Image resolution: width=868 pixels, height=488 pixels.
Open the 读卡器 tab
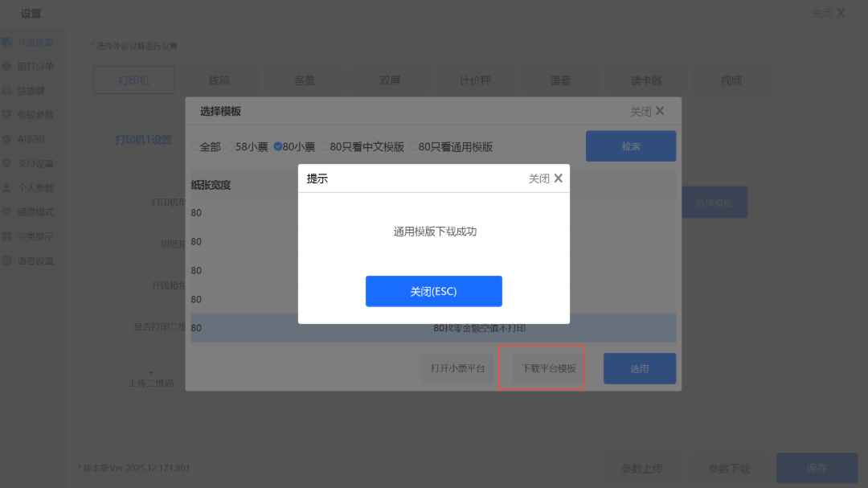click(646, 80)
